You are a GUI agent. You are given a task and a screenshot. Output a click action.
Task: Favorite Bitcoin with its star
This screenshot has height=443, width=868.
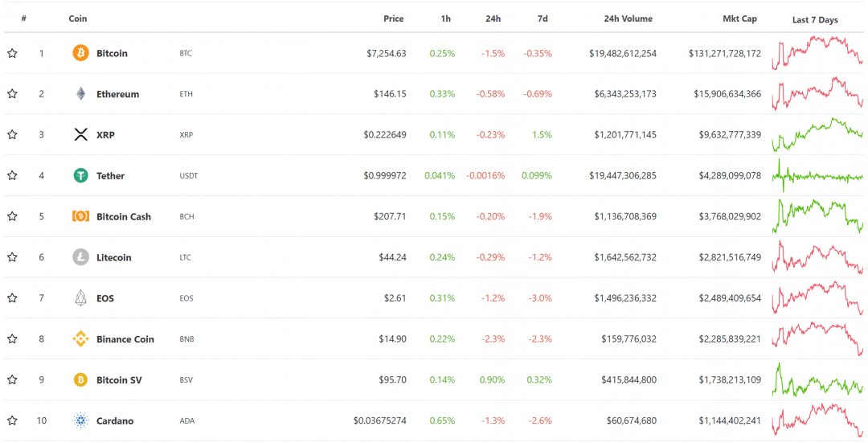12,53
